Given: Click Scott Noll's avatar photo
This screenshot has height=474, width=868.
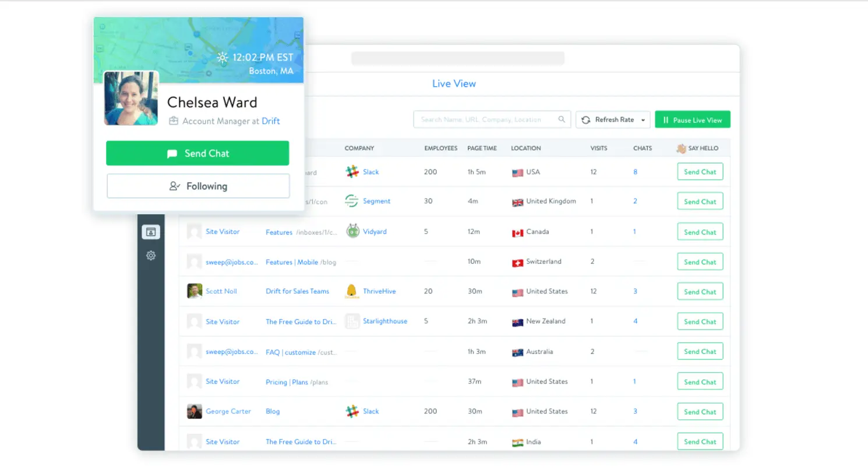Looking at the screenshot, I should click(x=195, y=291).
